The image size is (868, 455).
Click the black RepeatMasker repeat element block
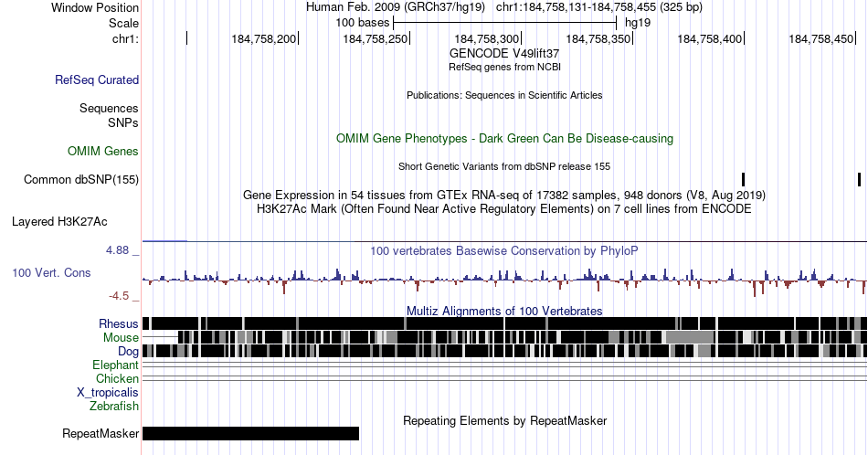coord(250,433)
